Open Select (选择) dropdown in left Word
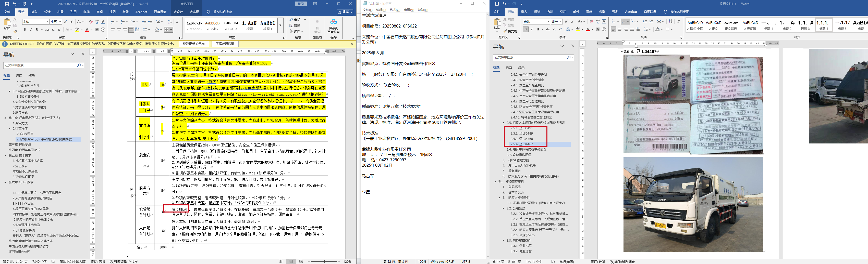The height and width of the screenshot is (264, 868). [x=302, y=32]
